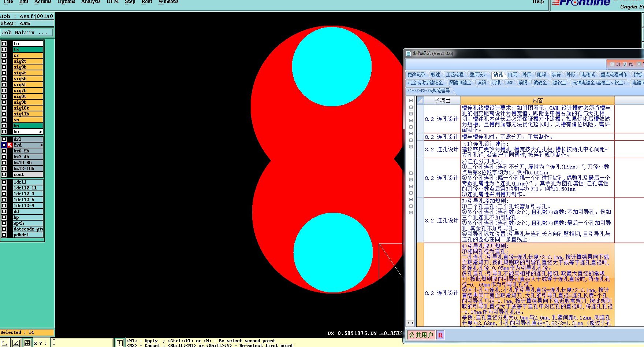The width and height of the screenshot is (644, 347).
Task: Switch to the 电测试 tab
Action: (588, 74)
